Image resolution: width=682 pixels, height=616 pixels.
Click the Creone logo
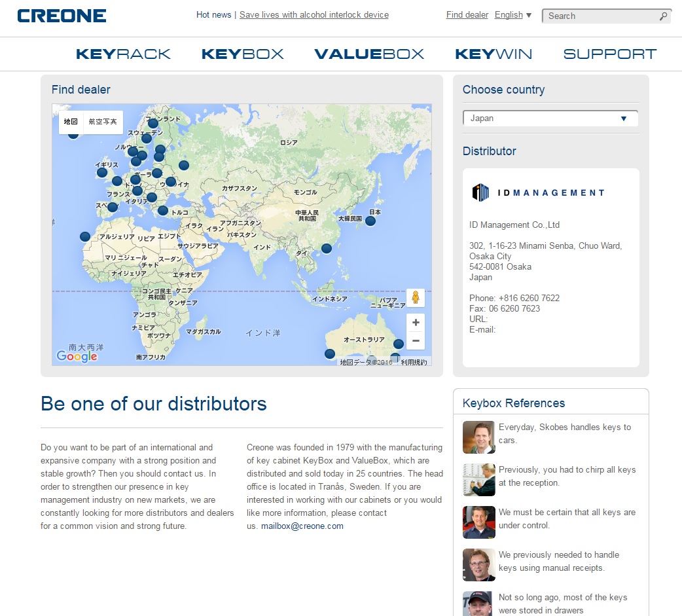(x=62, y=16)
